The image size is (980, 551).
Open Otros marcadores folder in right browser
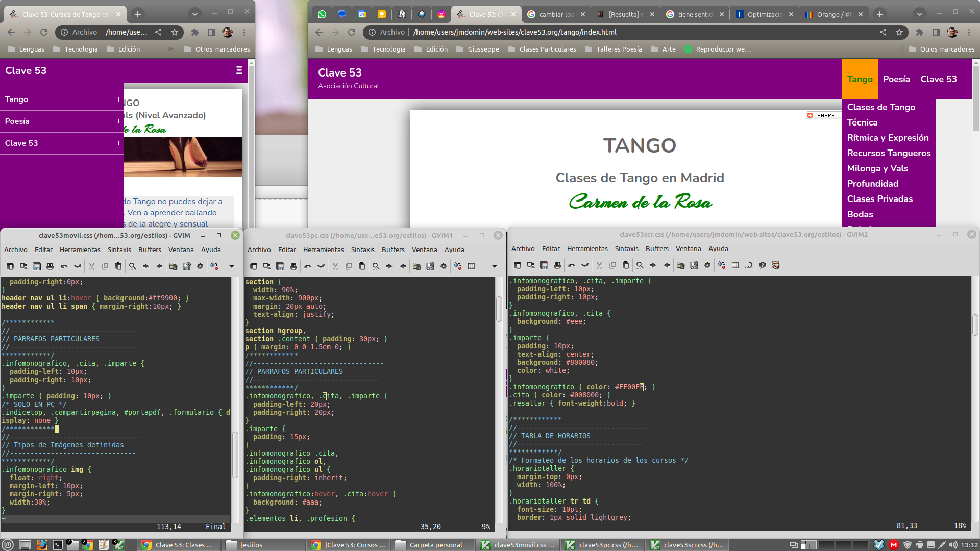click(x=942, y=49)
